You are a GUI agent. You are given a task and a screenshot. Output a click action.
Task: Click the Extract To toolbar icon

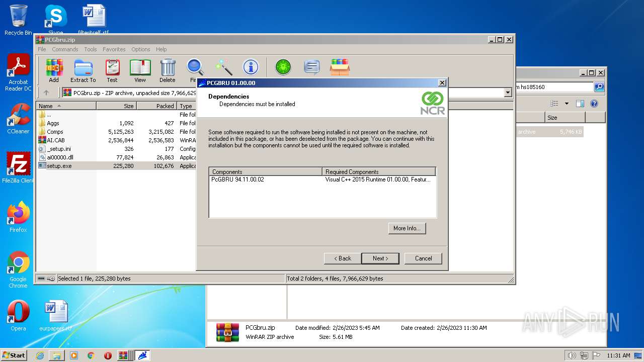point(83,70)
